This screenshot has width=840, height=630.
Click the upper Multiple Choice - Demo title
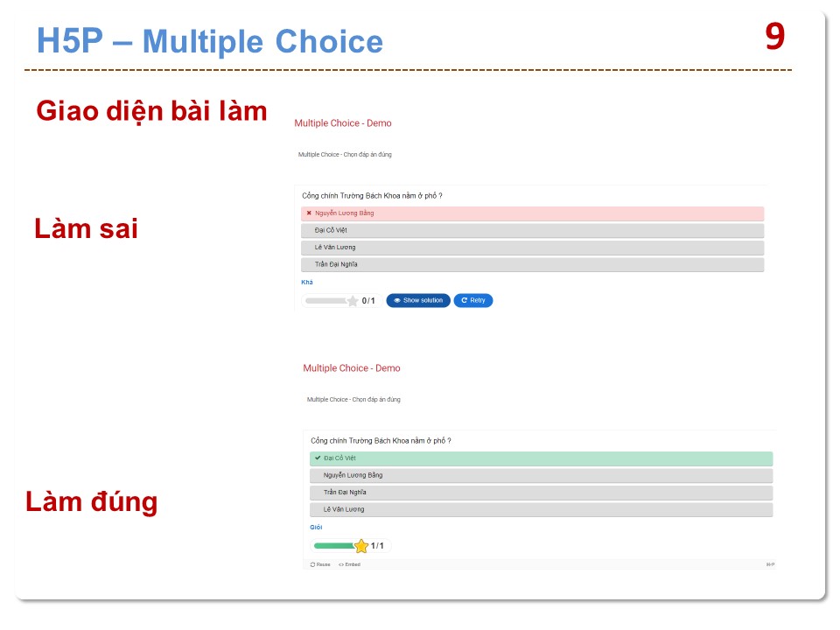(x=343, y=123)
